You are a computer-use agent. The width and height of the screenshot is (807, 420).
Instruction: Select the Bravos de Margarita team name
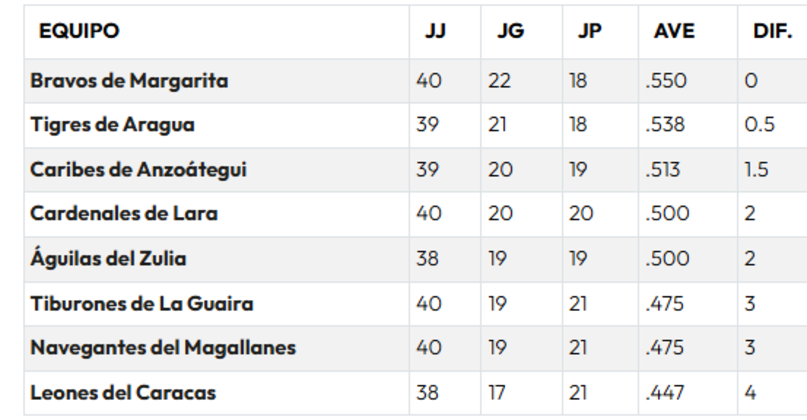[x=129, y=81]
